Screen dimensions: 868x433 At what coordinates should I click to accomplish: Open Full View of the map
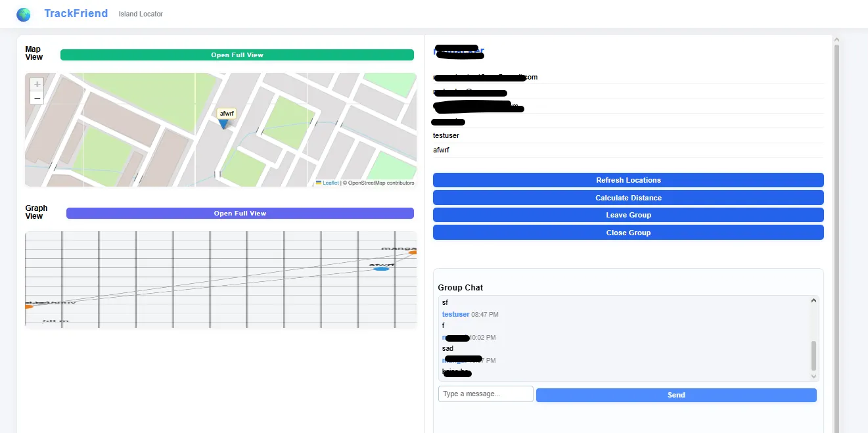[237, 55]
